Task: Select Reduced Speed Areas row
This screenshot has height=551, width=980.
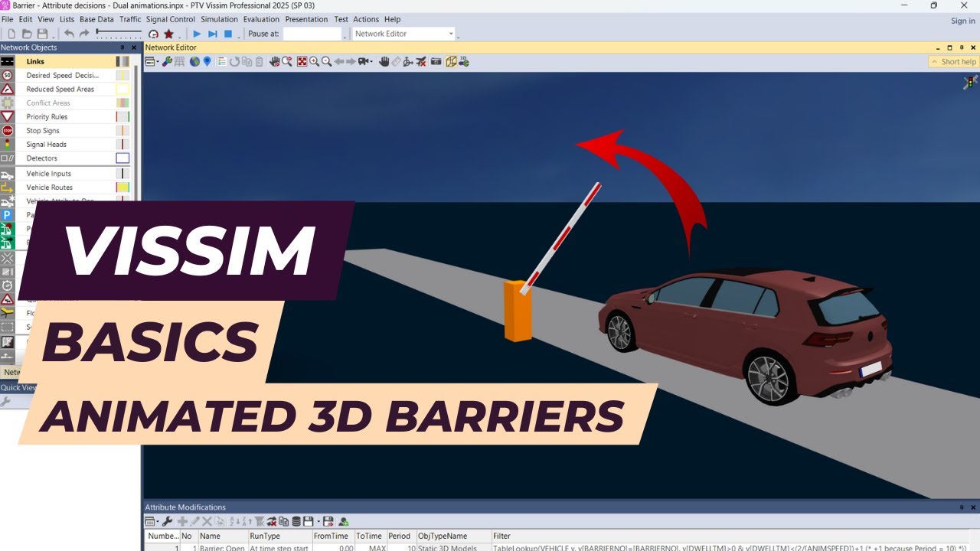Action: point(65,89)
